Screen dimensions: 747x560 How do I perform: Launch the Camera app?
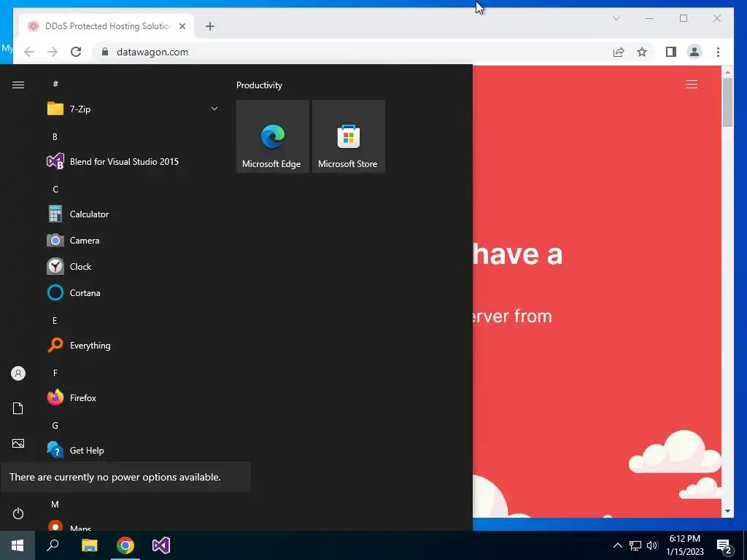133,241
